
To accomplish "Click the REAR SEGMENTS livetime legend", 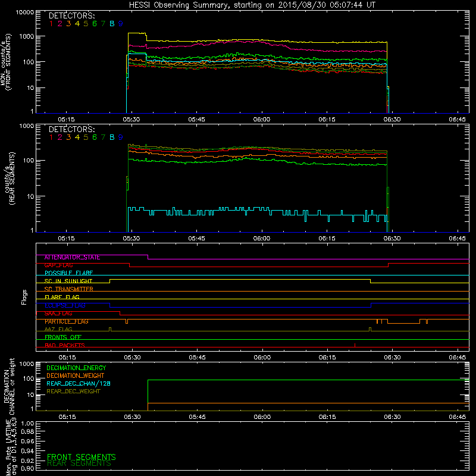I will click(x=79, y=464).
